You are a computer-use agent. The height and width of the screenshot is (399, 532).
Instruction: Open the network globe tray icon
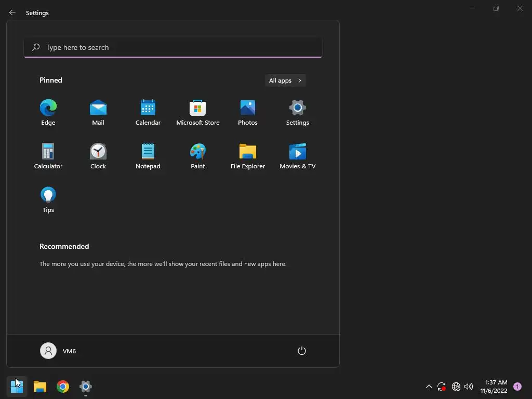pyautogui.click(x=456, y=387)
